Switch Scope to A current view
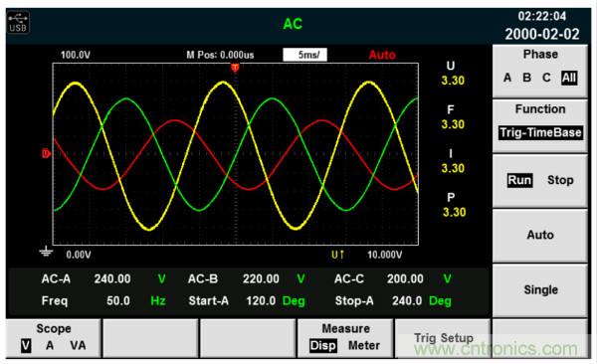597x364 pixels. click(50, 345)
